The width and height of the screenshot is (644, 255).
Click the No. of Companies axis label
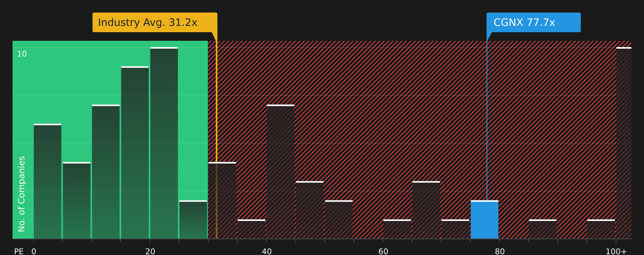coord(22,194)
